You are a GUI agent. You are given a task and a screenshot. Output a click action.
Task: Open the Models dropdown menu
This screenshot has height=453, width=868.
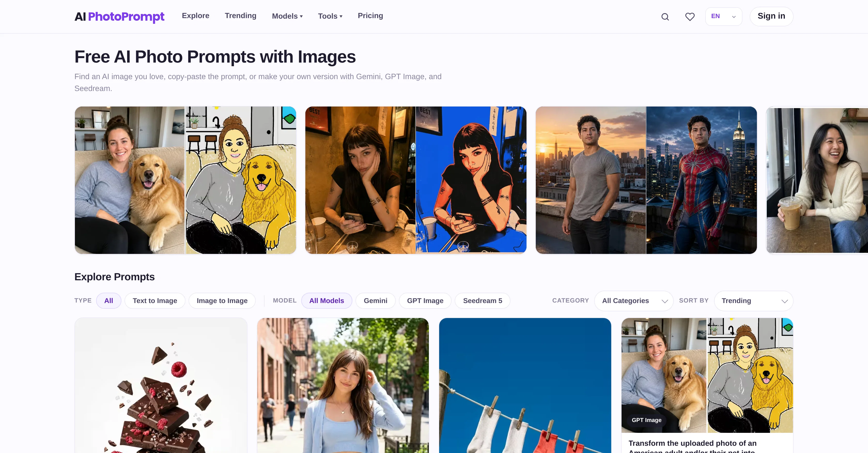tap(287, 16)
